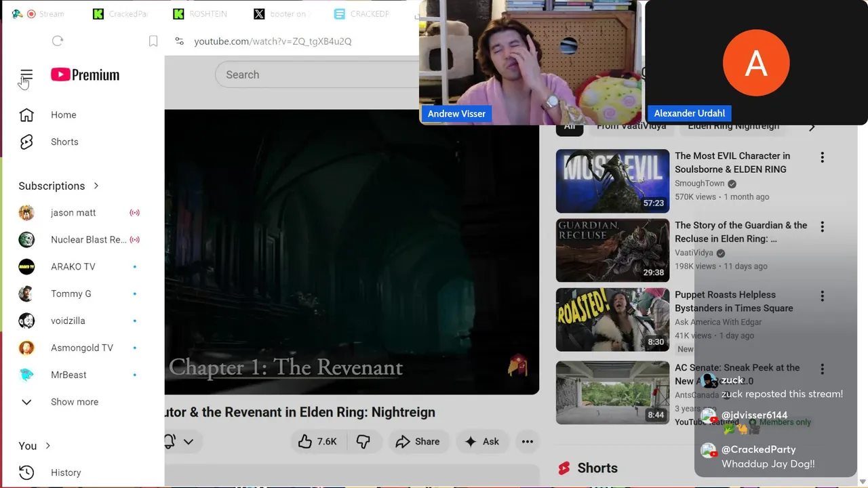Image resolution: width=868 pixels, height=488 pixels.
Task: Play The Most EVIL Character thumbnail
Action: click(x=612, y=181)
